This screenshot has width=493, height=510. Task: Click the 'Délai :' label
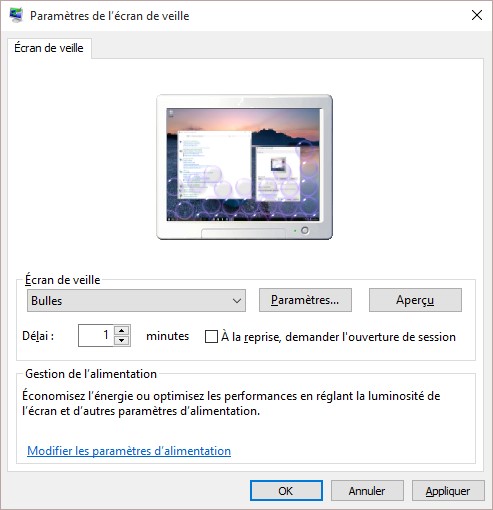[38, 336]
